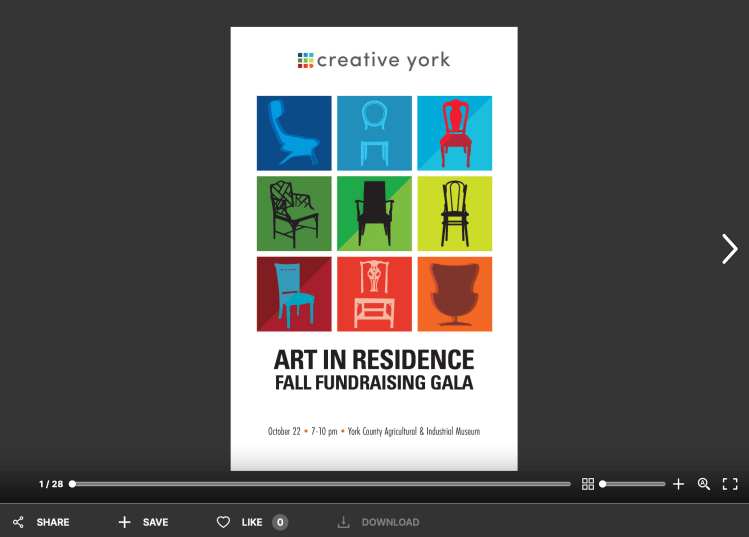The image size is (749, 537).
Task: Click the download arrow icon
Action: pos(344,522)
